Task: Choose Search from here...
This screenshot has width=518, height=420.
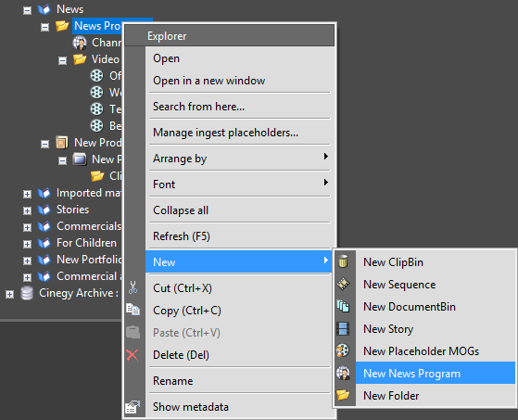Action: pos(239,107)
